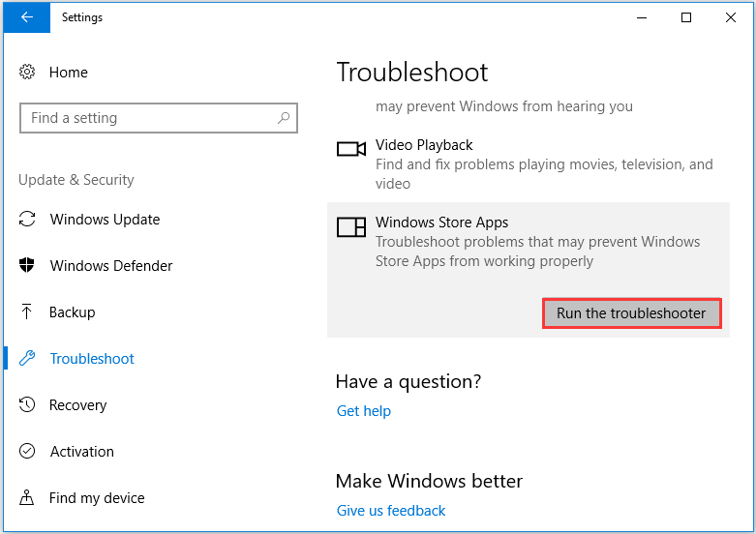
Task: Click the magnifier icon in search box
Action: 284,118
